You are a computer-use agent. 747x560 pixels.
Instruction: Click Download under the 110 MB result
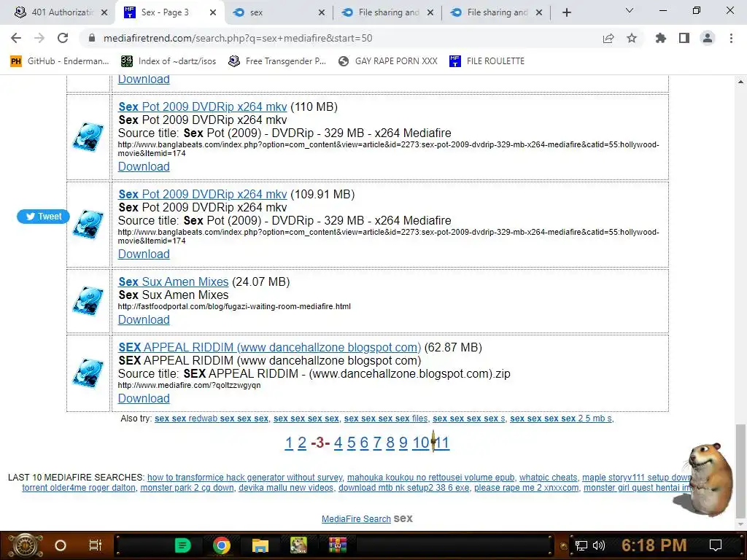pos(144,167)
